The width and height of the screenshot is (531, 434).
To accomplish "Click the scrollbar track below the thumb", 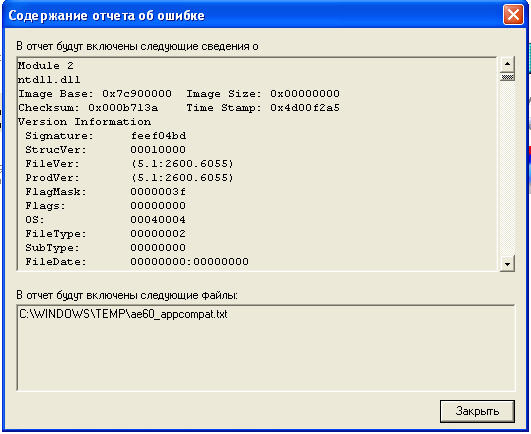I will point(507,168).
